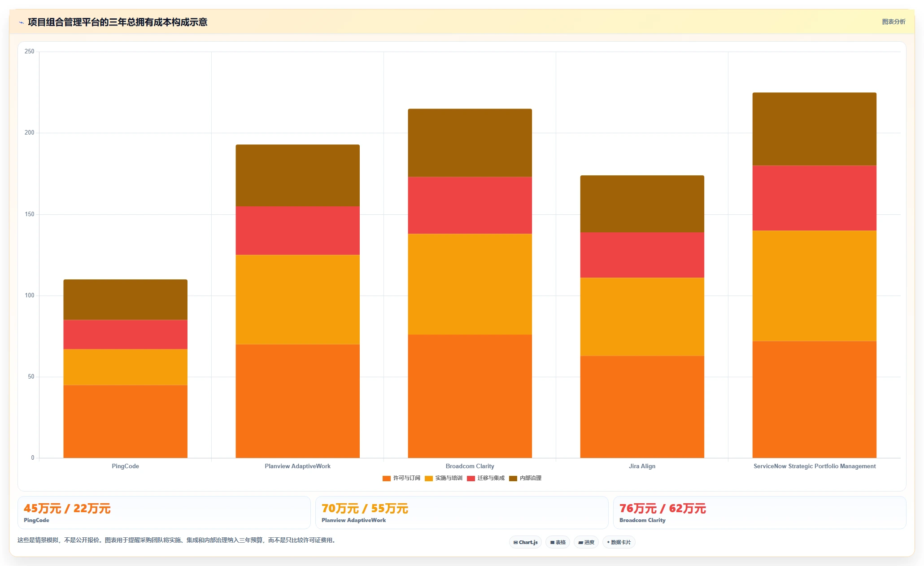
Task: Select Jira Align's brown 内部治理 segment
Action: click(642, 204)
